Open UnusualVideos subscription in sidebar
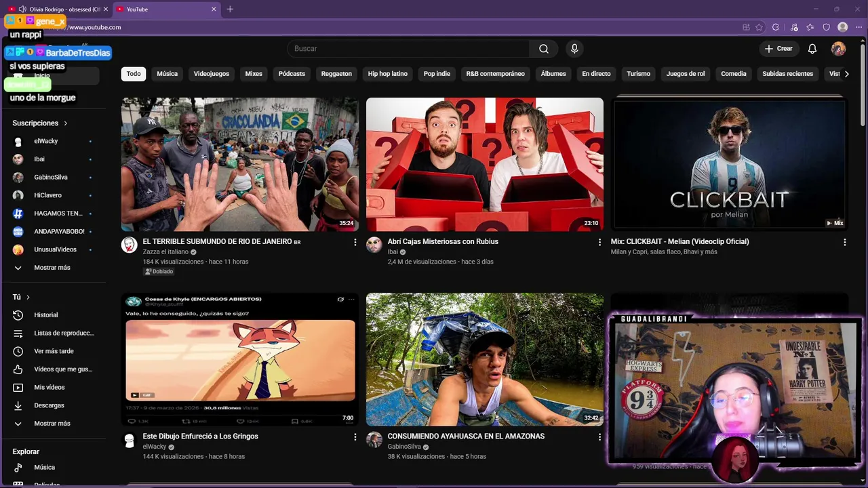This screenshot has width=868, height=488. [54, 249]
